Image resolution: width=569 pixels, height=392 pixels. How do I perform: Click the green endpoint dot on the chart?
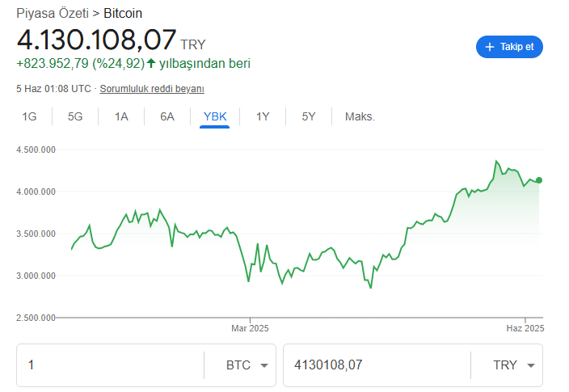pos(539,180)
